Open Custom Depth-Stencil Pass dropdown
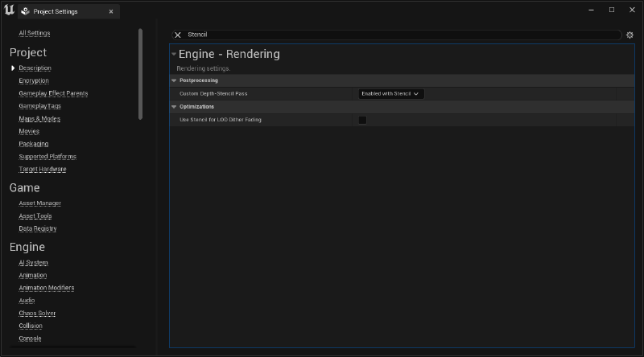Screen dimensions: 644x357 point(390,93)
